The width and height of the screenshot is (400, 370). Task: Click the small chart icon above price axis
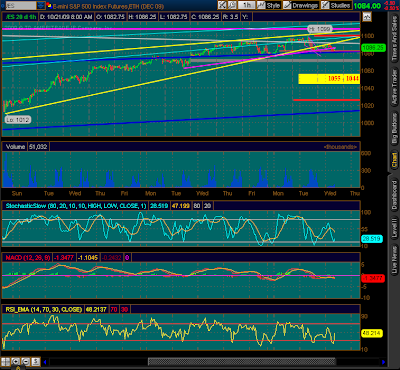[x=367, y=17]
